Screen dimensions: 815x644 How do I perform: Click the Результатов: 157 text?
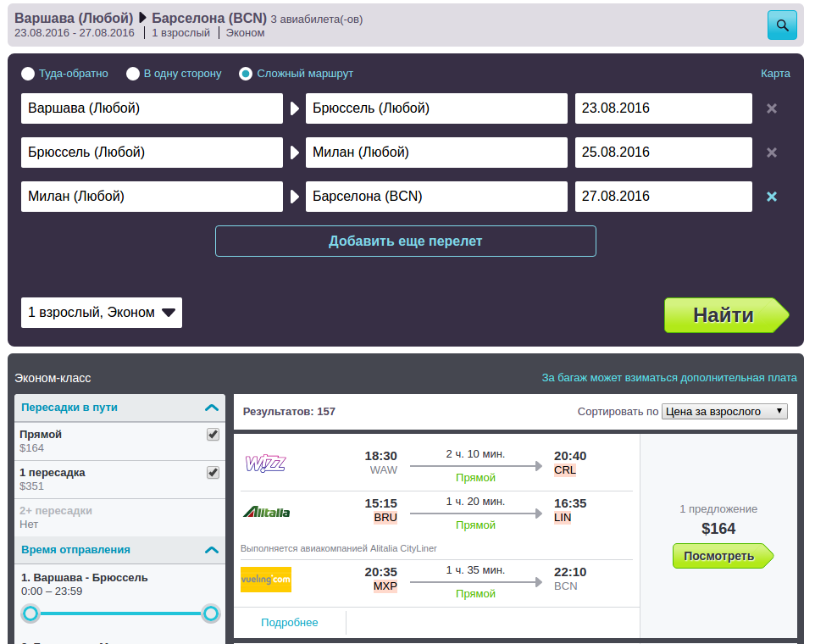pos(289,412)
